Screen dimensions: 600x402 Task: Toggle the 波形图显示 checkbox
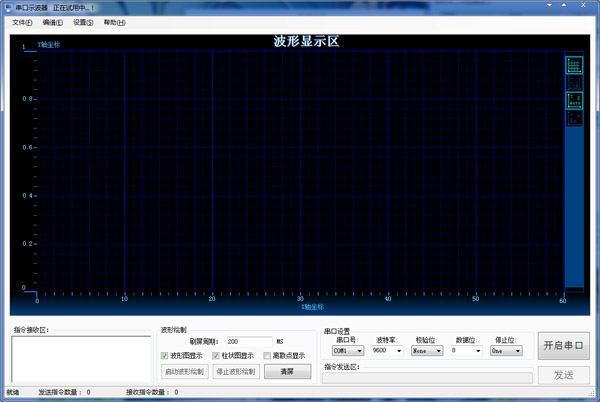[165, 356]
